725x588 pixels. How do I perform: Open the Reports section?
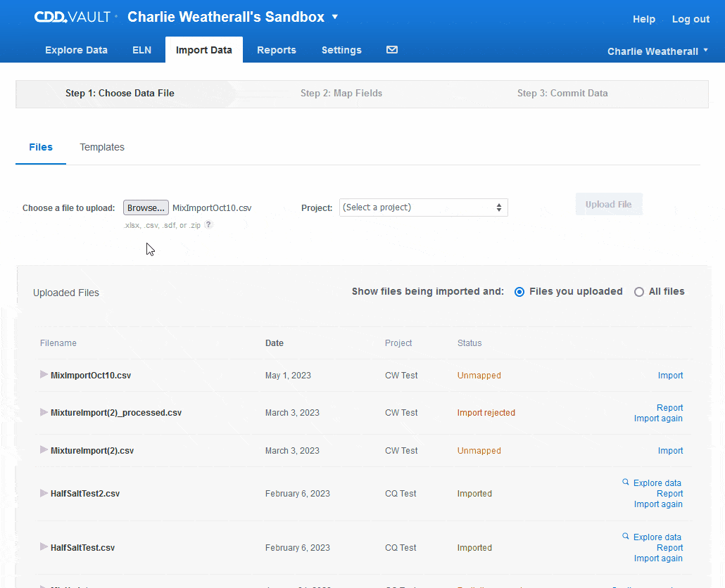(x=276, y=50)
